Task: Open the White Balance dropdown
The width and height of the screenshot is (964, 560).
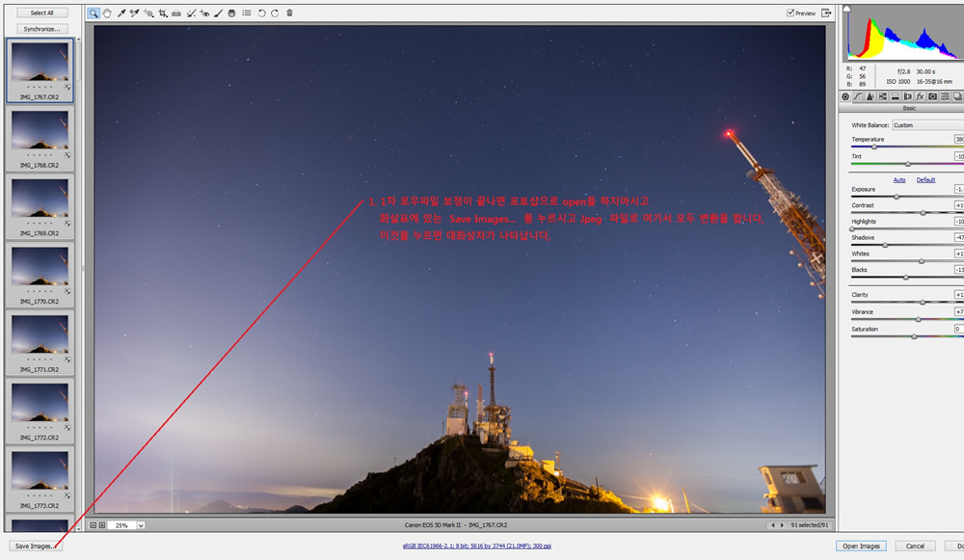Action: (x=925, y=125)
